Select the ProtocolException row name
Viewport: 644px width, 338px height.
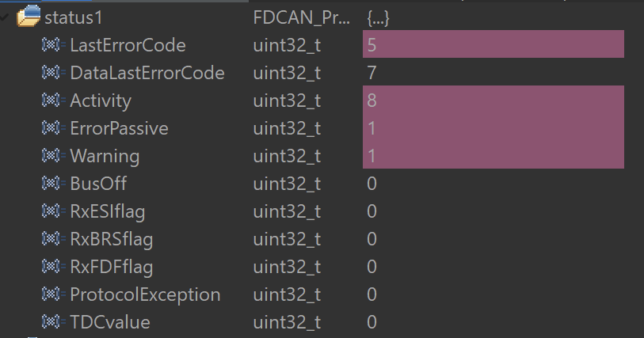(145, 294)
